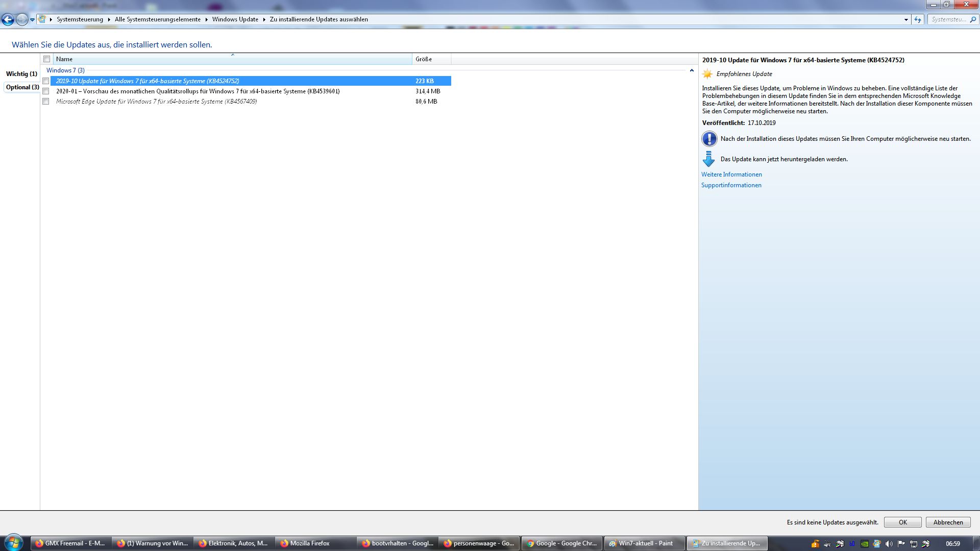This screenshot has height=551, width=980.
Task: Click the NVIDIA tray icon
Action: [x=865, y=544]
